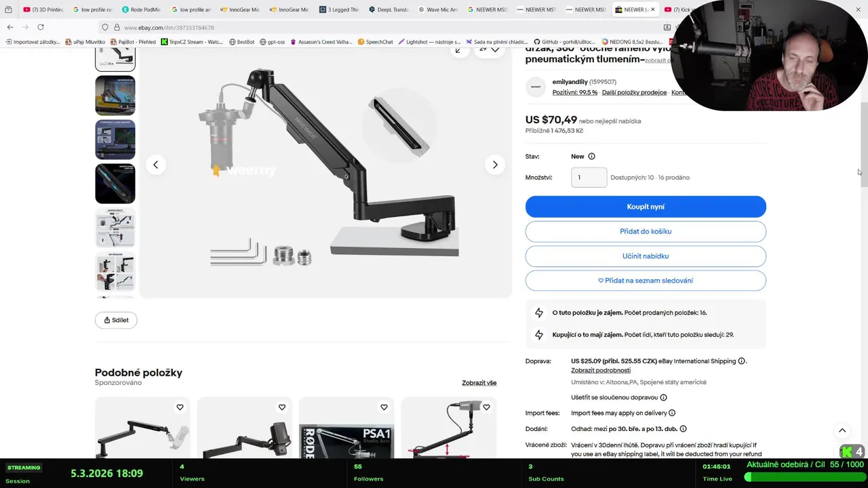868x488 pixels.
Task: Switch to the 3D Printing YouTube tab
Action: tap(43, 9)
